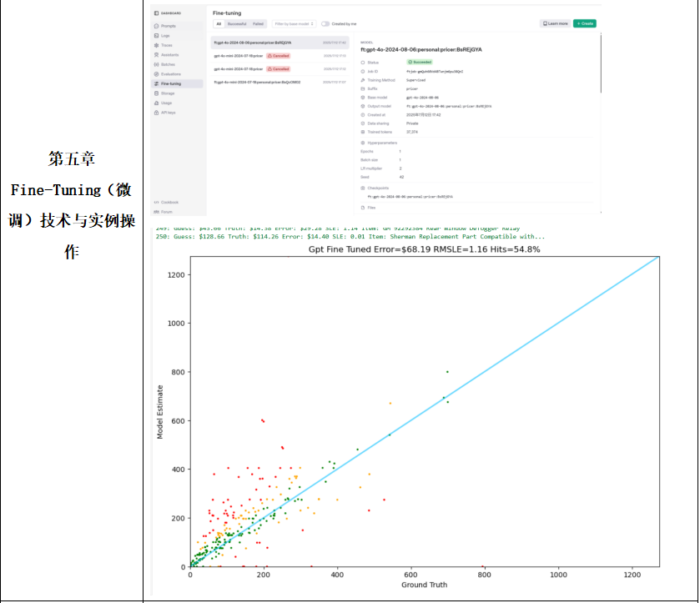Open Storage using its sidebar icon
Screen dimensions: 700x603
click(156, 93)
